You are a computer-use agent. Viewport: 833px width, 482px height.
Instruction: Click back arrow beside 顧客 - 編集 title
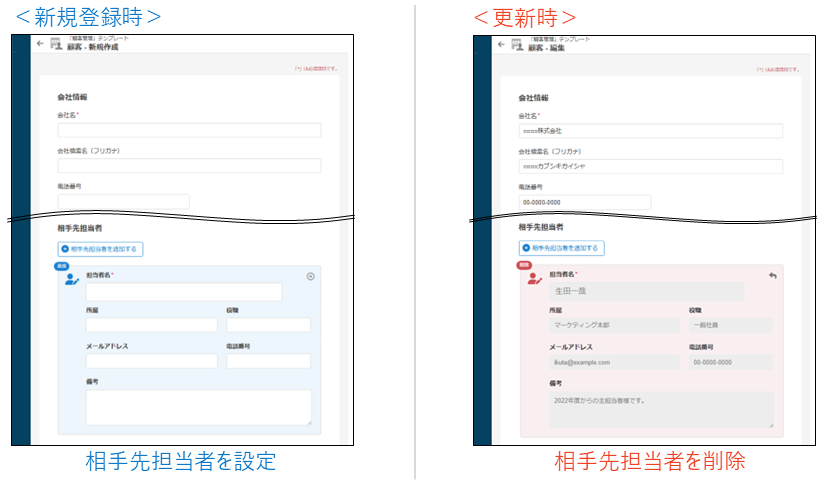click(502, 44)
